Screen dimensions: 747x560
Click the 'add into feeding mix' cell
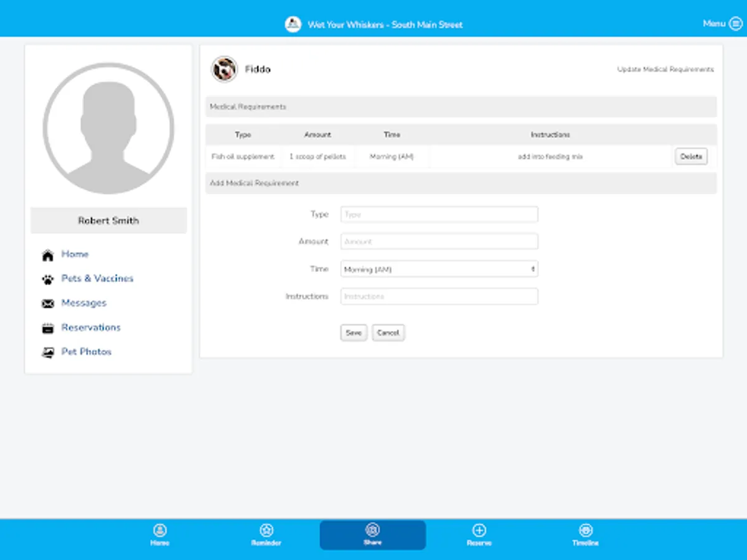point(550,157)
